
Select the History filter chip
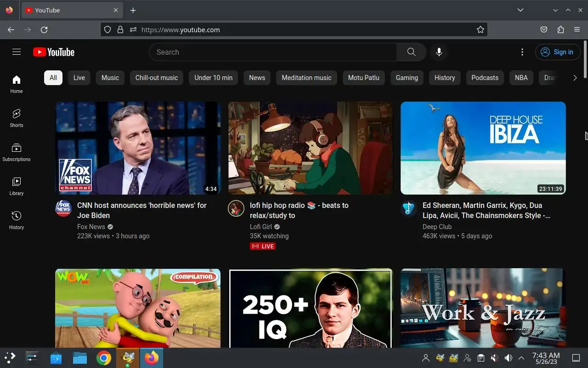pyautogui.click(x=445, y=78)
